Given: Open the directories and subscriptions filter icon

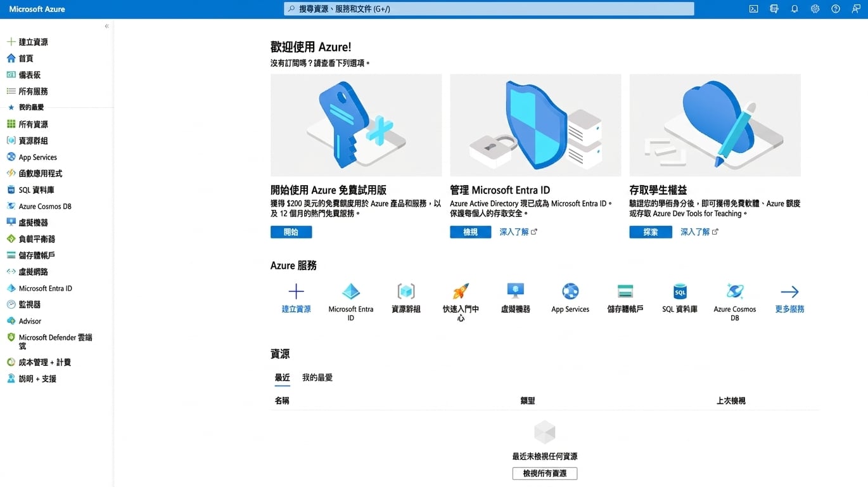Looking at the screenshot, I should click(774, 9).
